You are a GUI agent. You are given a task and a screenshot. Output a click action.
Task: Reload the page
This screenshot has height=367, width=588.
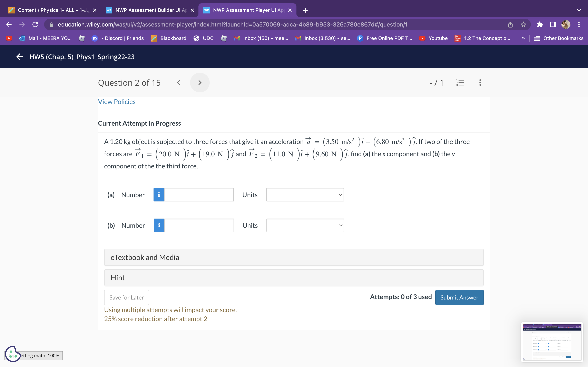[35, 24]
